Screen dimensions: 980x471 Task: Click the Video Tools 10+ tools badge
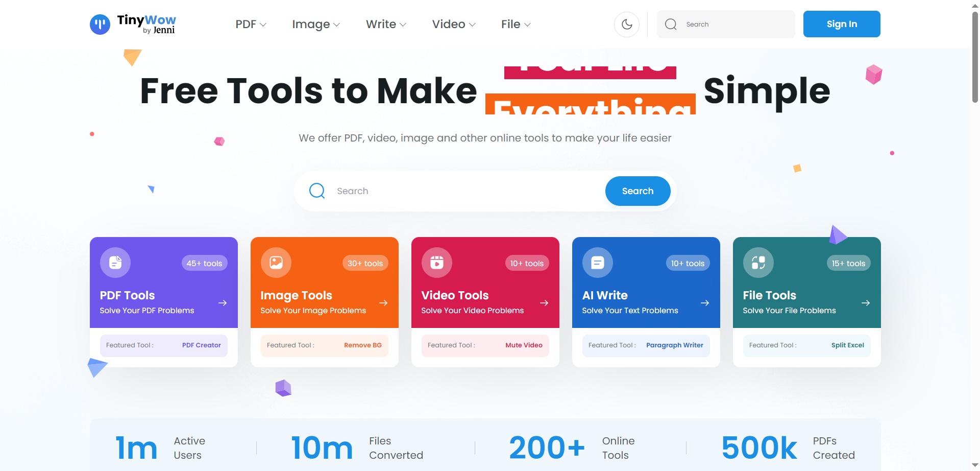click(527, 263)
